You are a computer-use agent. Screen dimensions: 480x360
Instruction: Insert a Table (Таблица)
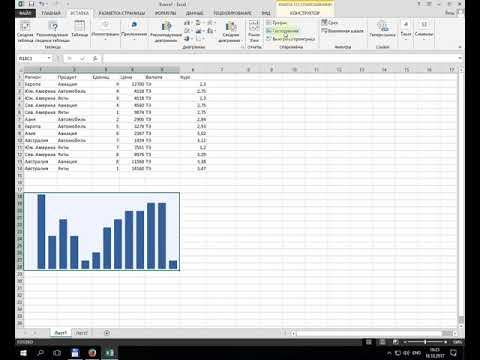tap(80, 29)
